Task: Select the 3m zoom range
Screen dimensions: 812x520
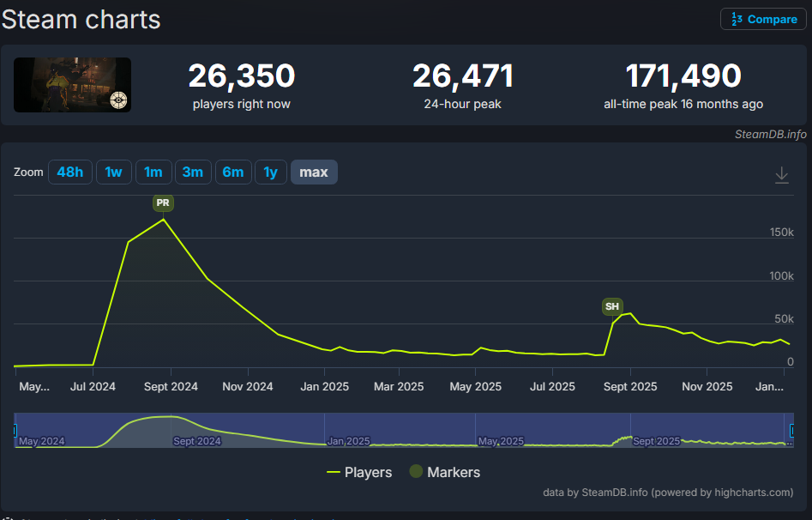Action: coord(193,172)
